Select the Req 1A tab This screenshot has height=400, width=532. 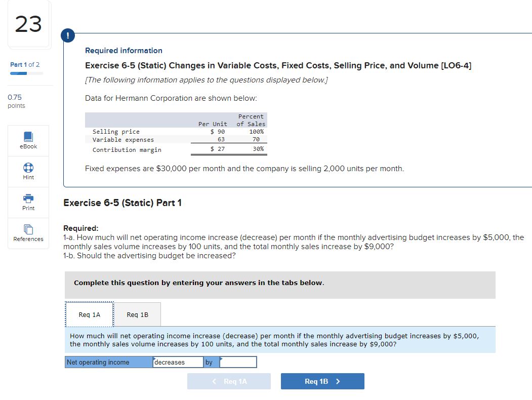click(89, 314)
